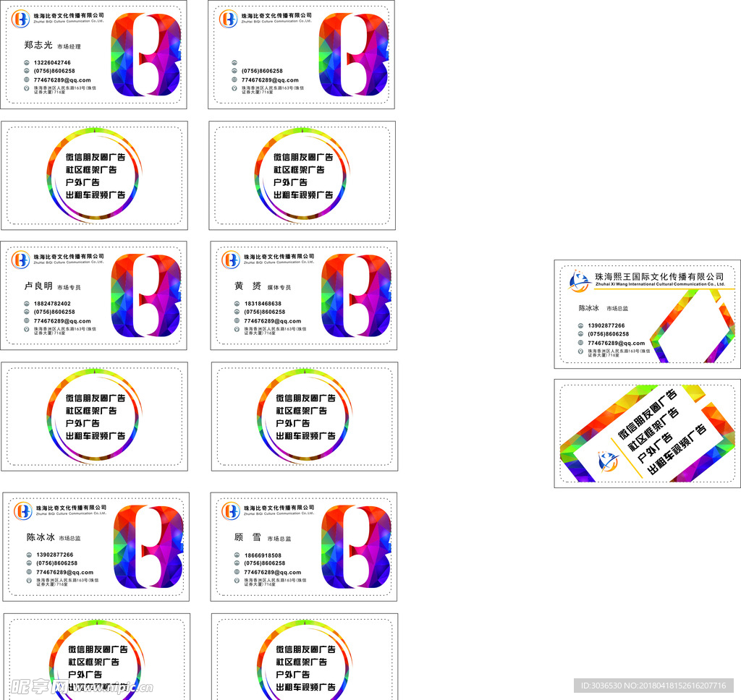The width and height of the screenshot is (741, 700).
Task: Click the large rainbow B on 黄赟's card
Action: (x=356, y=296)
